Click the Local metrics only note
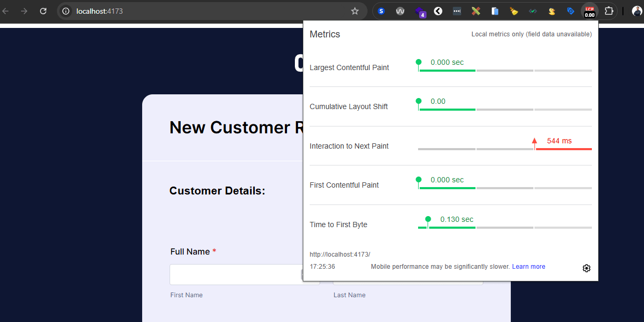Viewport: 644px width, 322px height. point(531,34)
